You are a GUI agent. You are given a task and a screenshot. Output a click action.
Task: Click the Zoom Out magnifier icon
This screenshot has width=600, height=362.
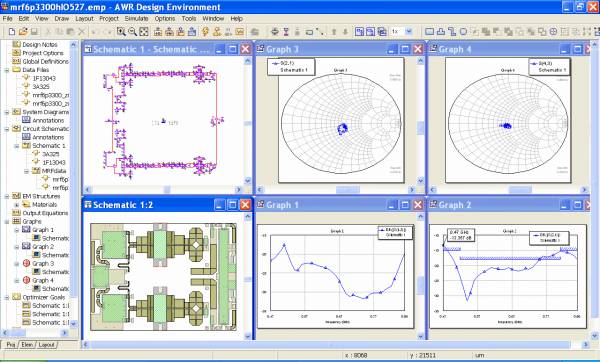132,32
